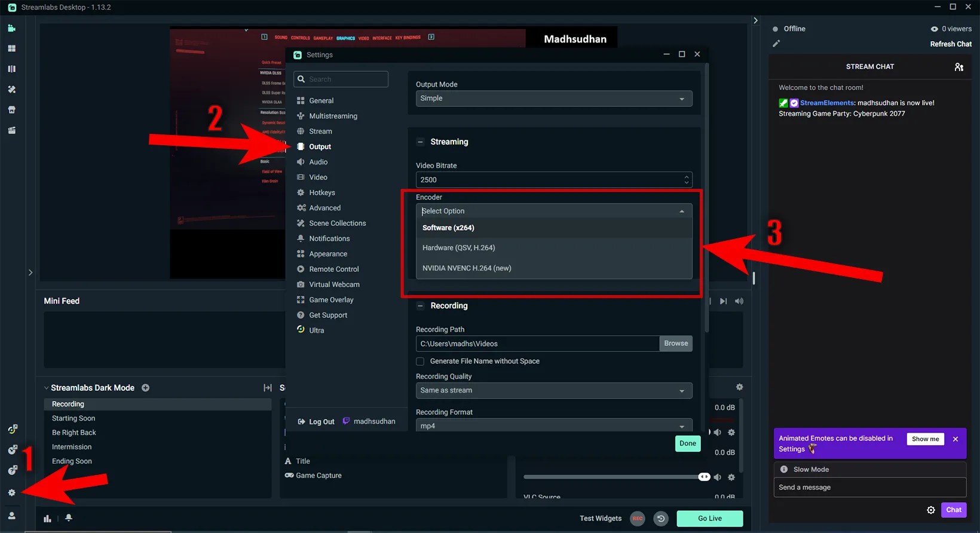This screenshot has height=533, width=980.
Task: Click Log Out in settings sidebar
Action: pyautogui.click(x=316, y=421)
